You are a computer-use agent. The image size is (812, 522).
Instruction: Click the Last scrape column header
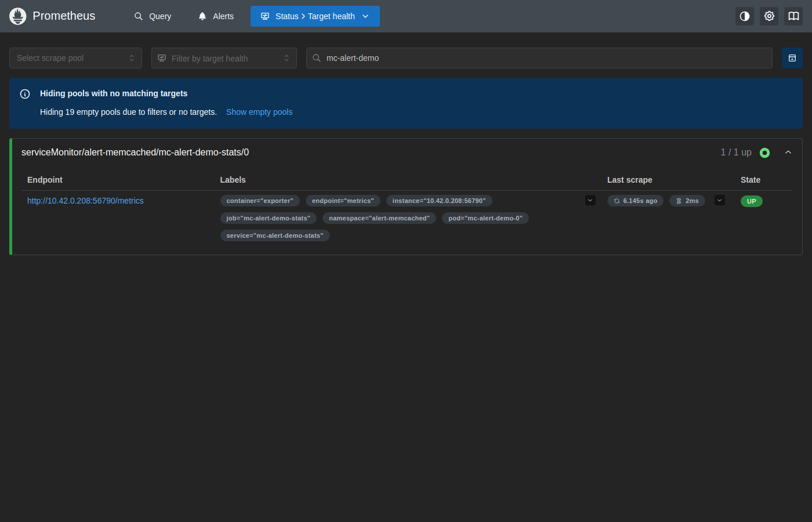click(630, 180)
